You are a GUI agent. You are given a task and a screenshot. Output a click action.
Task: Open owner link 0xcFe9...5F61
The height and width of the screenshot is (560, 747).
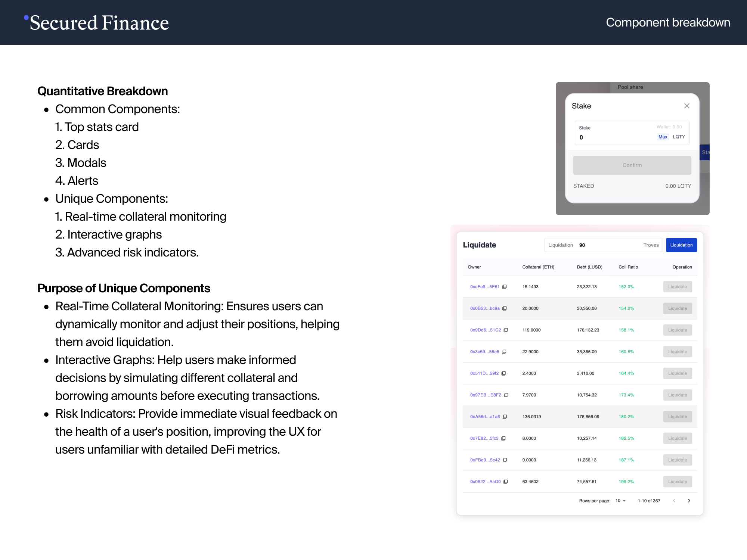[485, 287]
